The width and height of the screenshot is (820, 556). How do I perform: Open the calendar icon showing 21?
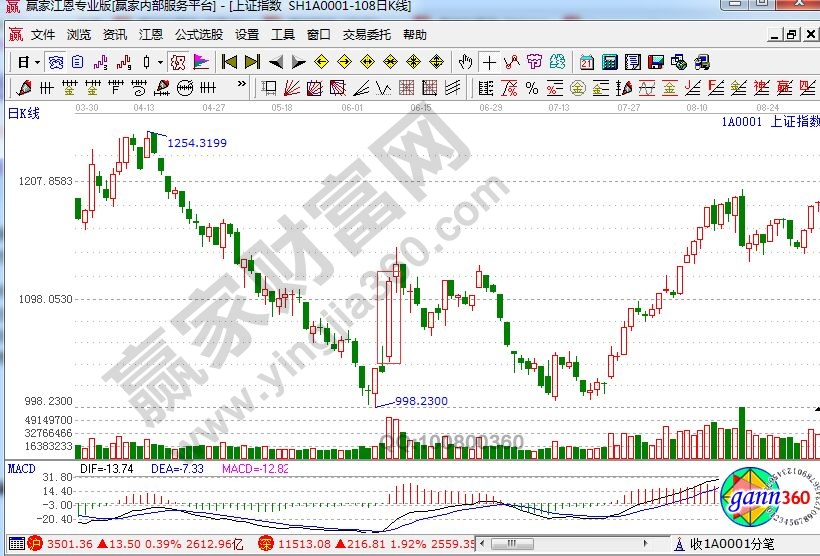(x=586, y=62)
